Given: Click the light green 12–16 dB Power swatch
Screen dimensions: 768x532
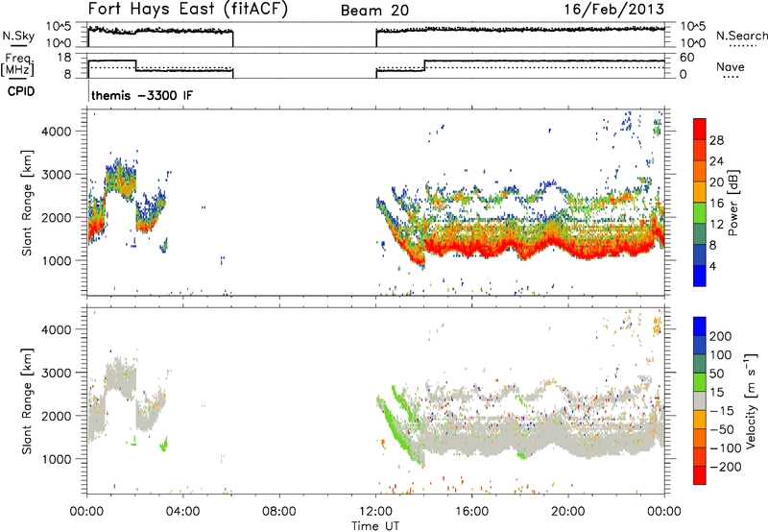Looking at the screenshot, I should coord(700,213).
